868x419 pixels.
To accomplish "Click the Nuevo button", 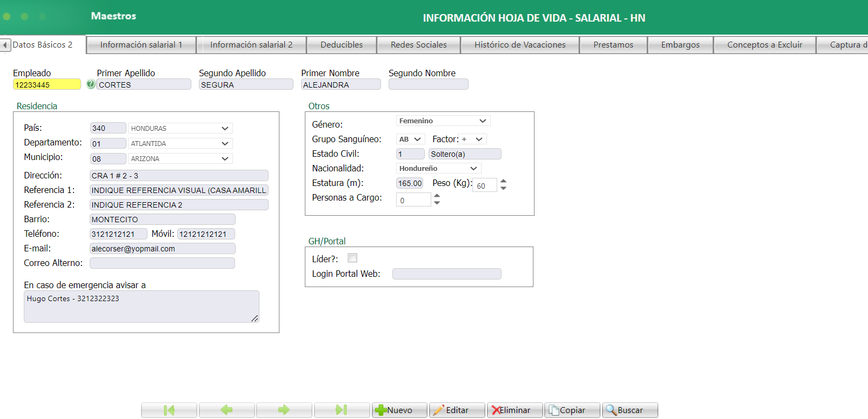I will (399, 410).
